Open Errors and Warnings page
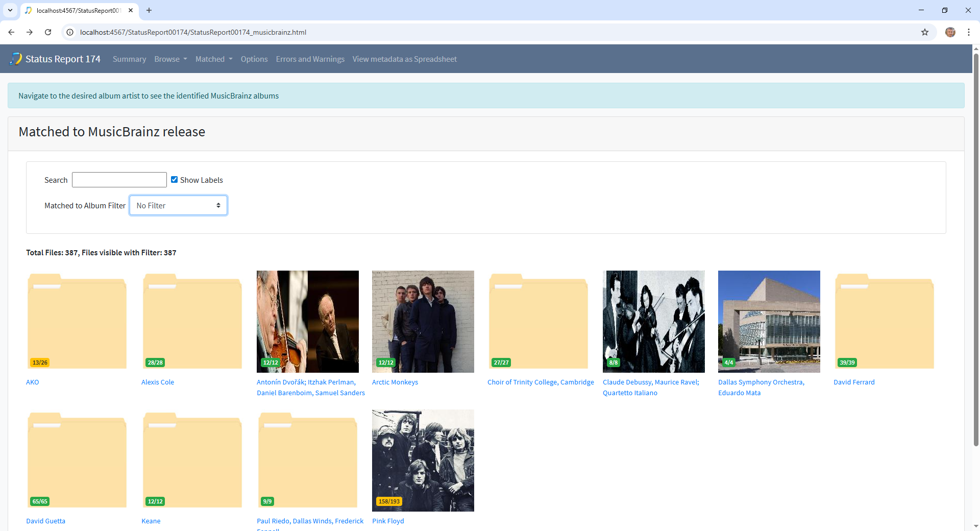Image resolution: width=980 pixels, height=531 pixels. click(310, 59)
